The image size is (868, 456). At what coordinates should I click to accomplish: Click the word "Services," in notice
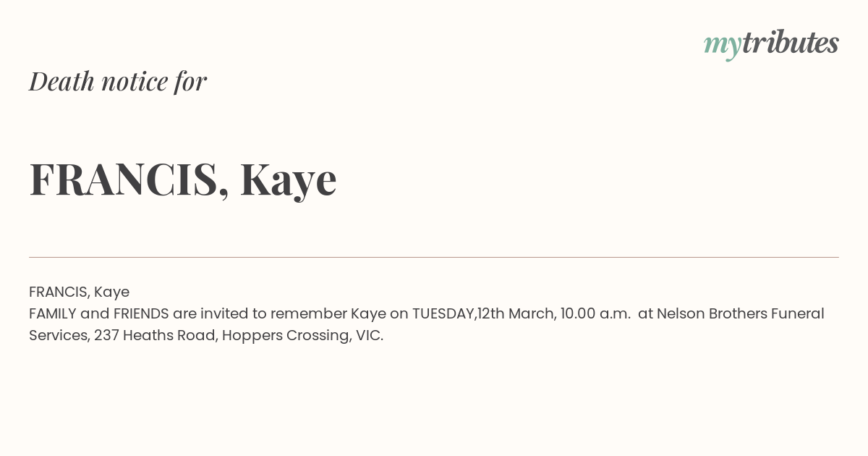59,336
